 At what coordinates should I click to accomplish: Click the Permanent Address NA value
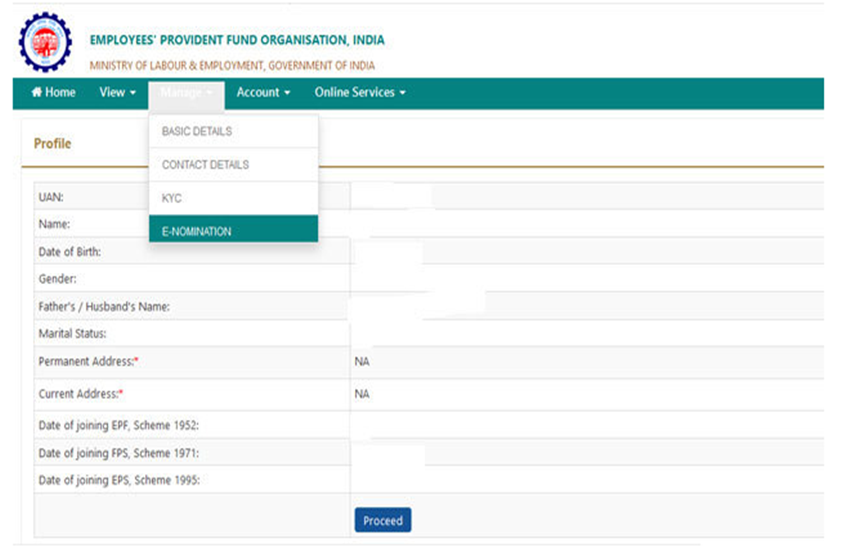pyautogui.click(x=362, y=361)
